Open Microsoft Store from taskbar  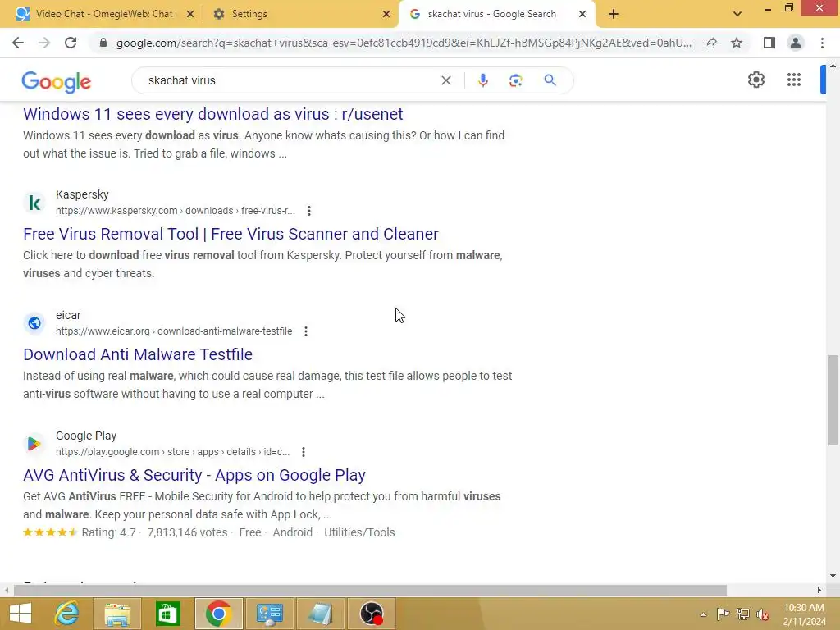pyautogui.click(x=167, y=614)
